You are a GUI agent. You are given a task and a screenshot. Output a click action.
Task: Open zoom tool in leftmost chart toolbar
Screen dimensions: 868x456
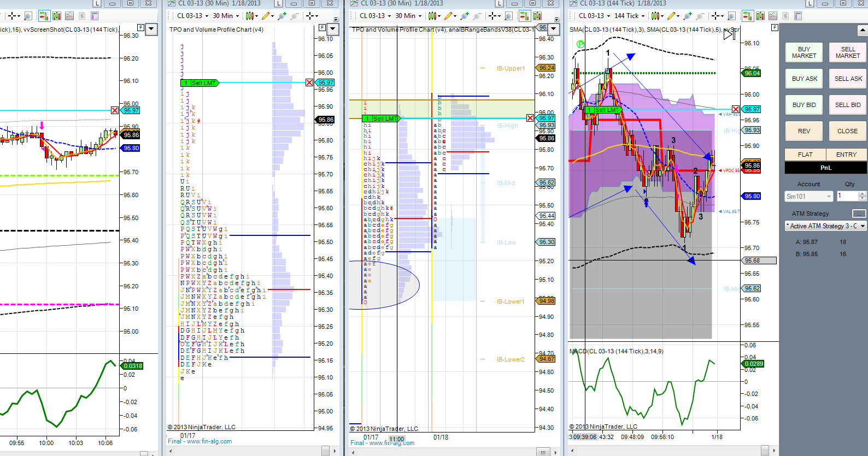(x=28, y=16)
